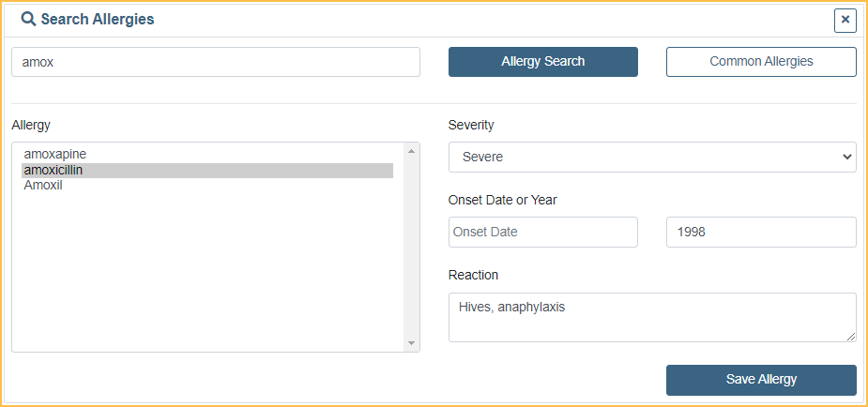This screenshot has width=868, height=407.
Task: Click the magnifying glass icon in header
Action: pyautogui.click(x=28, y=19)
